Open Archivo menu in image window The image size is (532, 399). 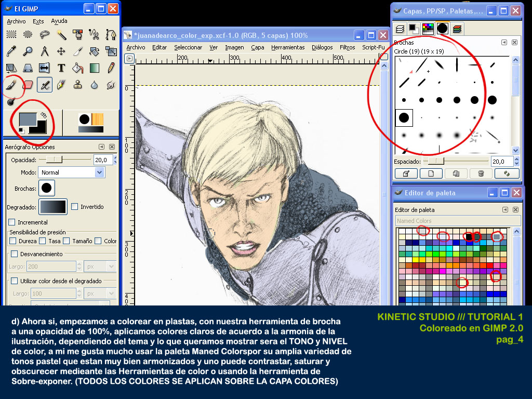point(136,47)
